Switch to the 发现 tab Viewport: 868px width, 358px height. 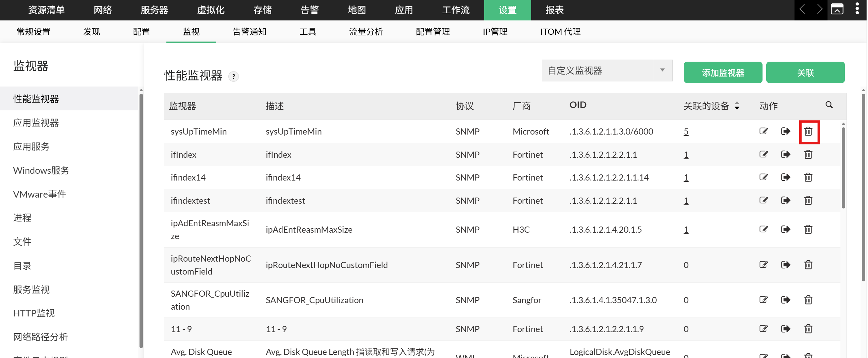pos(92,32)
